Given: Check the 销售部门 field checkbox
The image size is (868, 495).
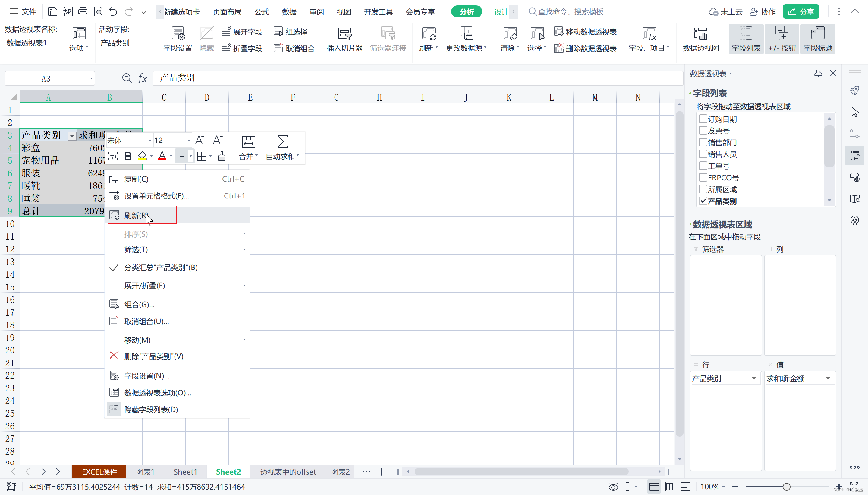Looking at the screenshot, I should click(x=703, y=142).
